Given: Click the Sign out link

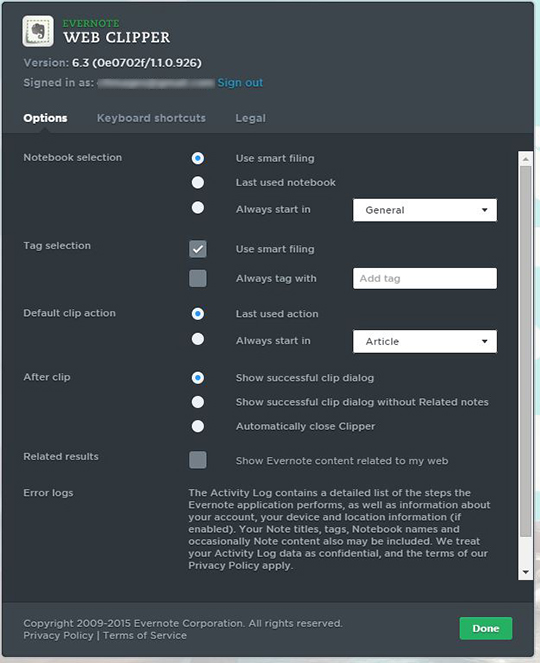Looking at the screenshot, I should (240, 82).
